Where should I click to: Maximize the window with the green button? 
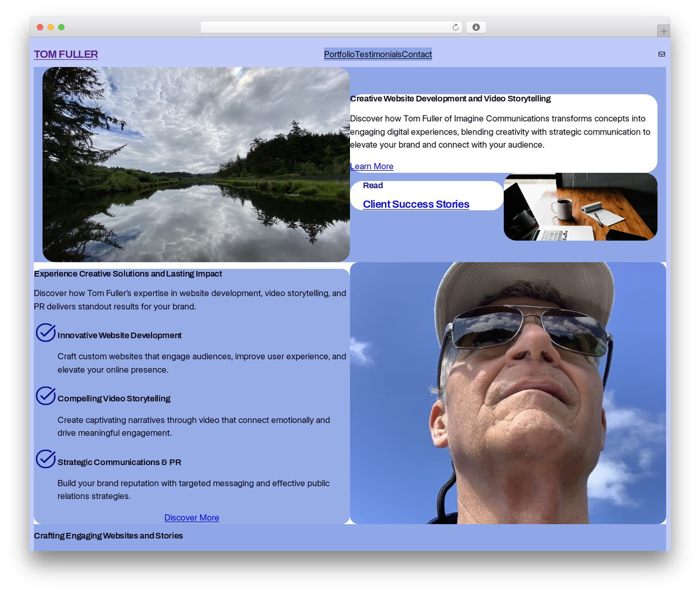tap(61, 27)
